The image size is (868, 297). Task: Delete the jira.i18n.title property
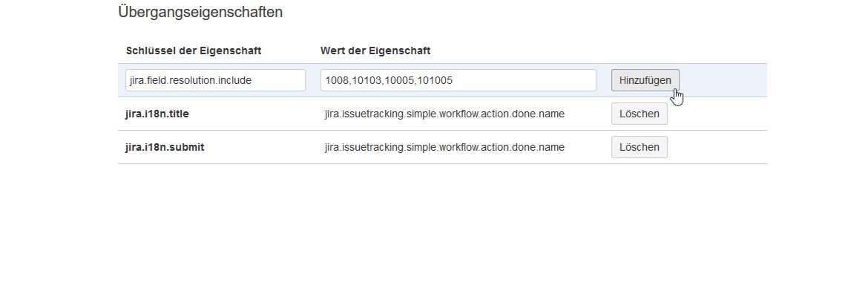pos(639,114)
